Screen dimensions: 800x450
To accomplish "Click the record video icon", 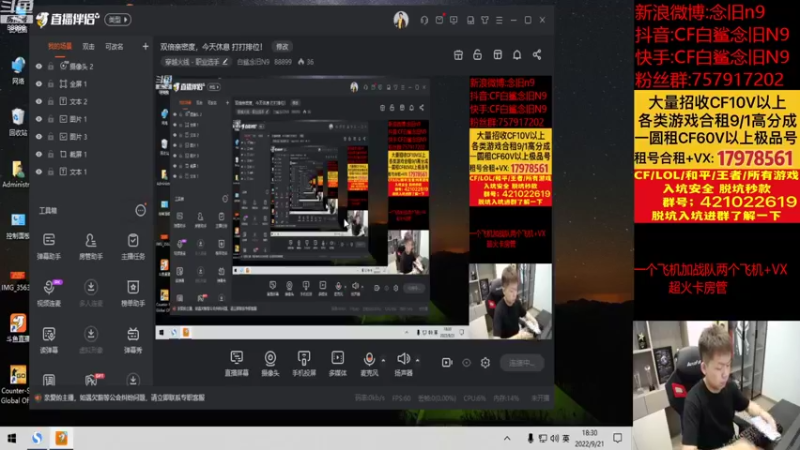I will coord(447,362).
